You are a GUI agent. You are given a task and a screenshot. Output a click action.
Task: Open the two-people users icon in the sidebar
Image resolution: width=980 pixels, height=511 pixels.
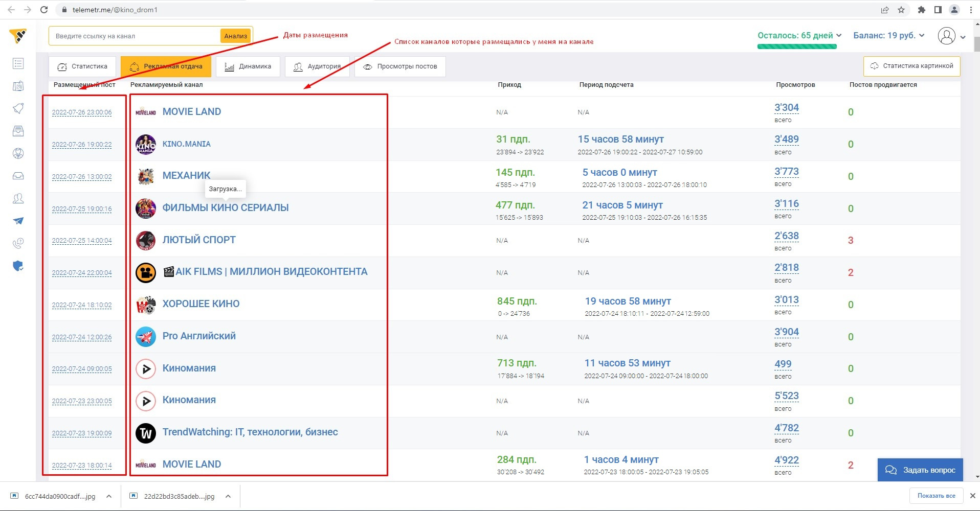click(18, 198)
